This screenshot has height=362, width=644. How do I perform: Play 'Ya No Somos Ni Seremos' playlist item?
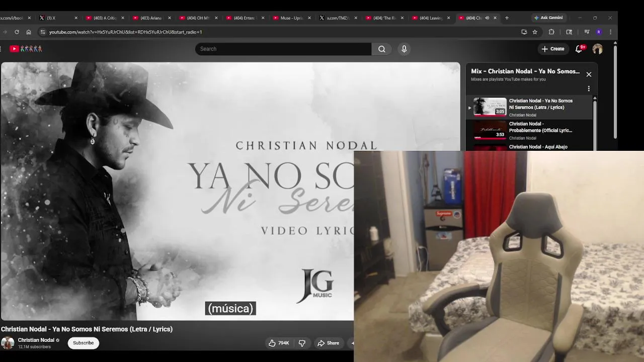(529, 108)
